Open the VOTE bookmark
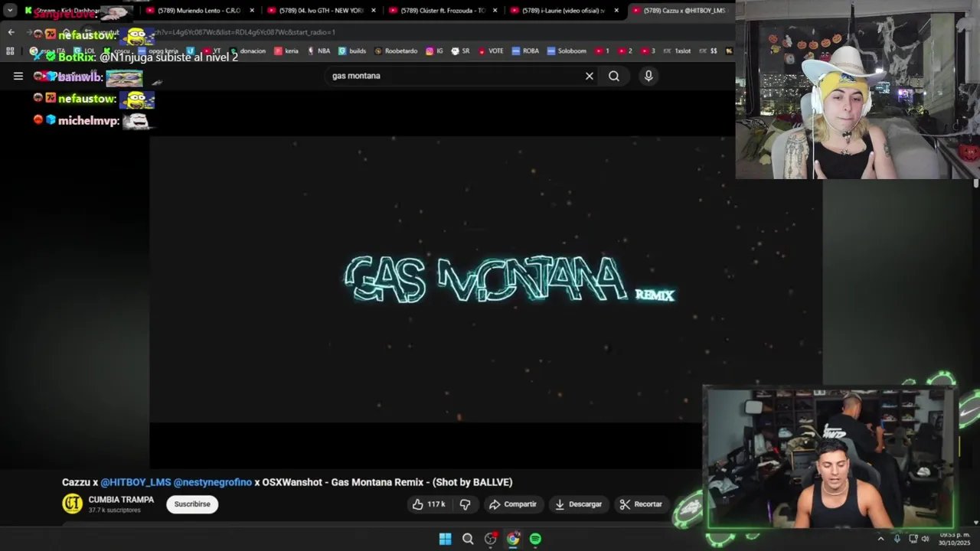The width and height of the screenshot is (980, 551). click(491, 51)
